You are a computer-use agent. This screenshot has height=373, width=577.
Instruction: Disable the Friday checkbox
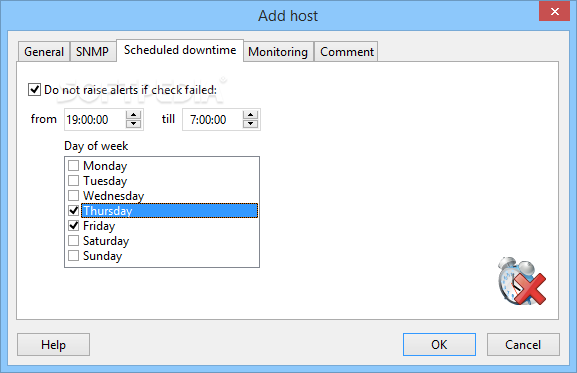point(74,225)
